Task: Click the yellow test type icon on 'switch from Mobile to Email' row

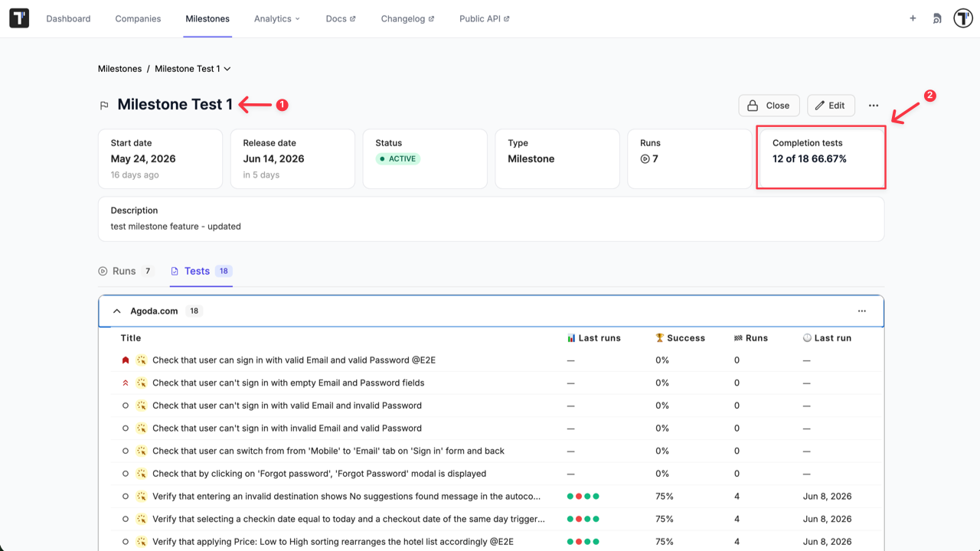Action: click(142, 451)
